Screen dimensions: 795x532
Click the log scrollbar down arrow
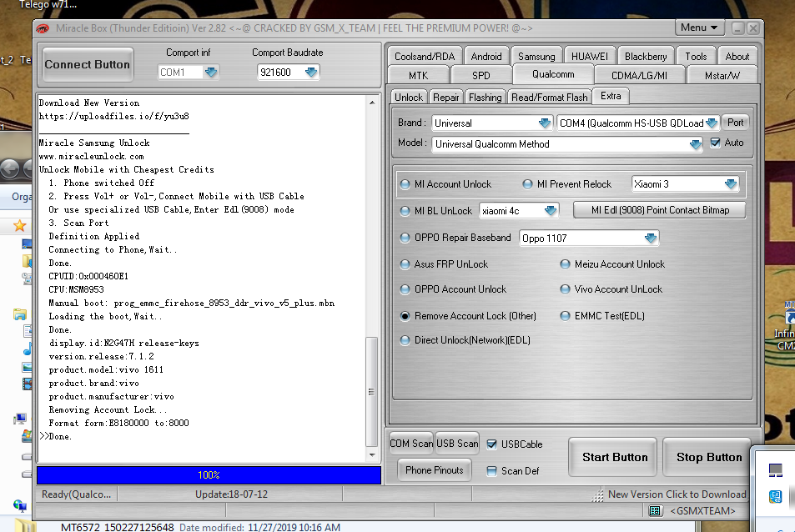[372, 455]
